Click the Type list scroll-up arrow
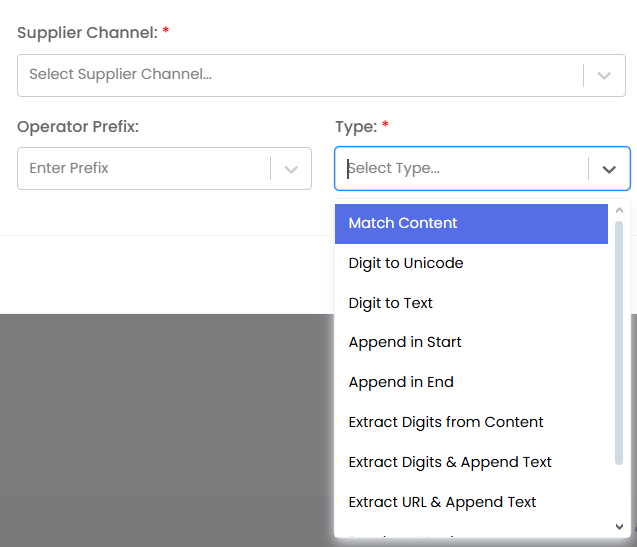 pos(620,211)
